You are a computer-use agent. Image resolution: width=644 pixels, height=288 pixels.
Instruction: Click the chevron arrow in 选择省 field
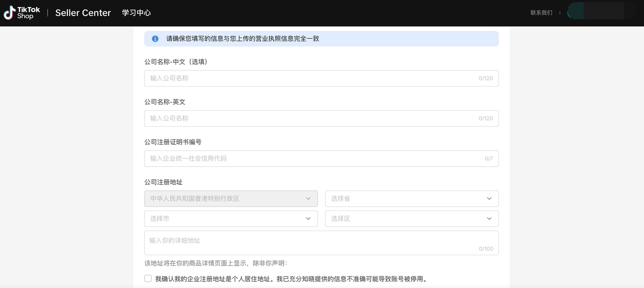(489, 198)
